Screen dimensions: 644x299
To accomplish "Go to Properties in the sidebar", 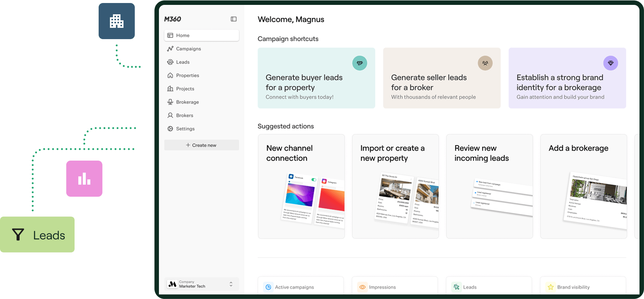I will [x=187, y=76].
